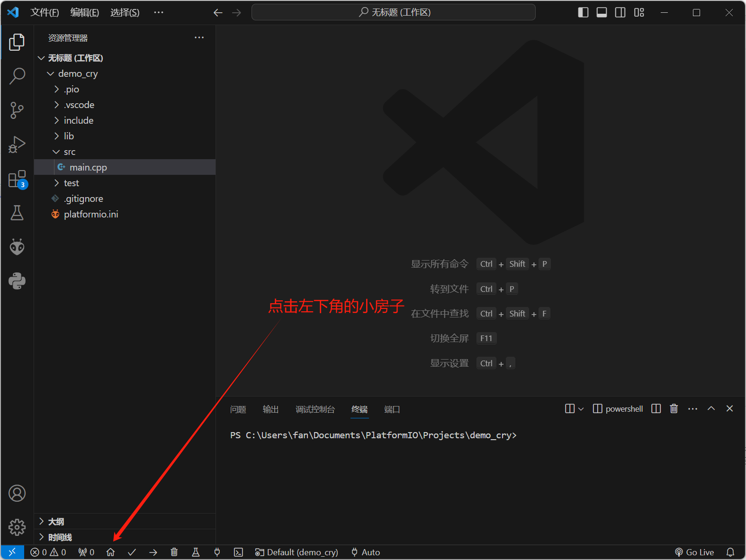Switch to the 输出 panel tab
This screenshot has width=746, height=560.
271,409
